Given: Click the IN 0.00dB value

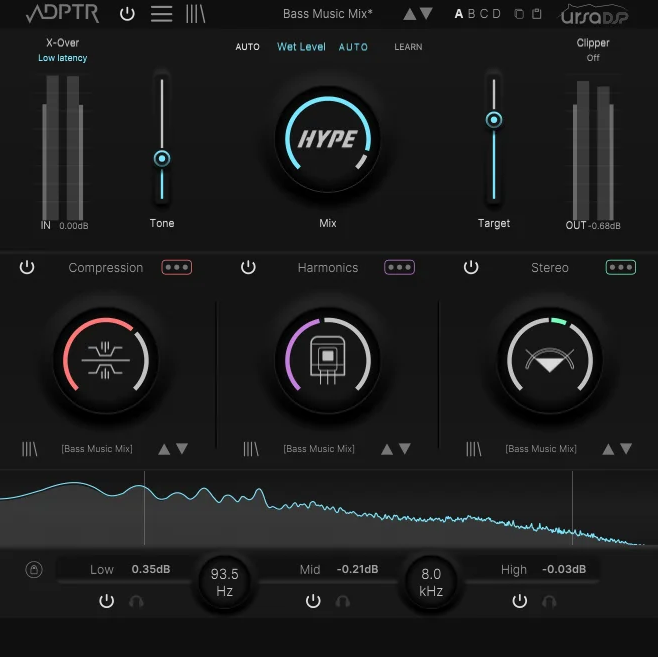Looking at the screenshot, I should (x=73, y=226).
